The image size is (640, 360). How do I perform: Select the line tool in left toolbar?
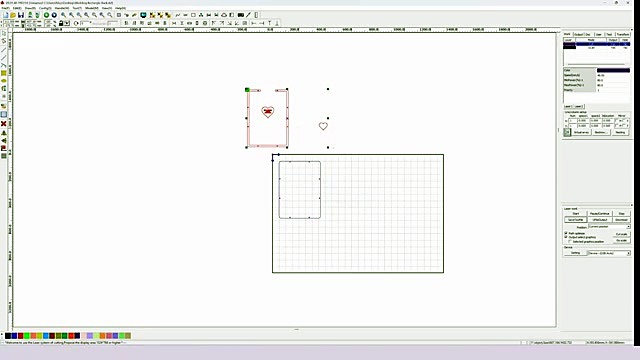[4, 49]
